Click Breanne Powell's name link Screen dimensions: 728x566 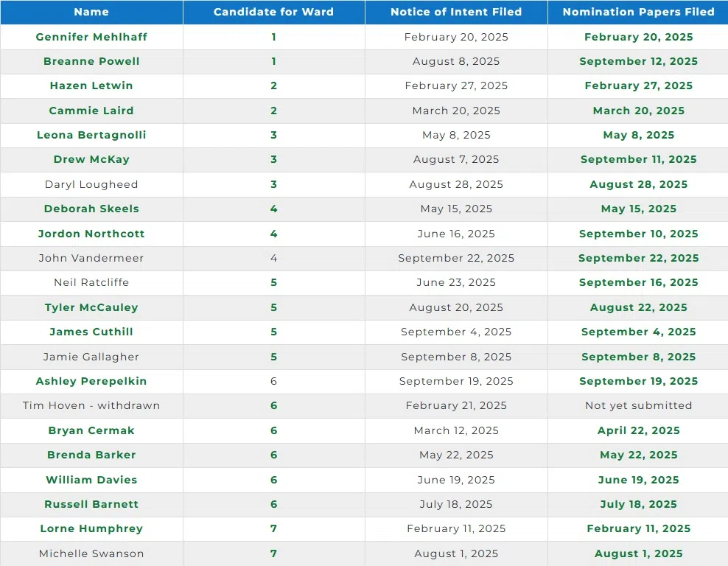click(x=91, y=61)
